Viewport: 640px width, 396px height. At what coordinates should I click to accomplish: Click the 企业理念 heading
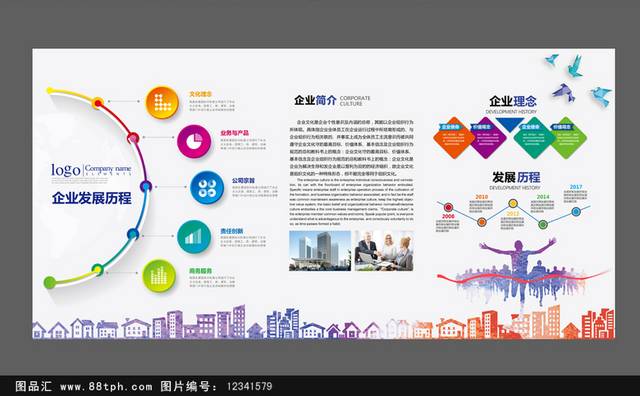[513, 101]
